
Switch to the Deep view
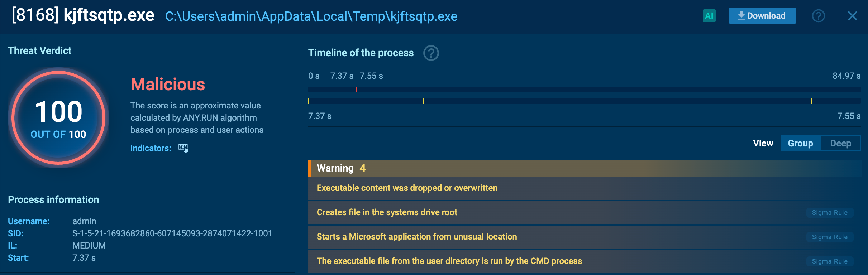pyautogui.click(x=840, y=143)
